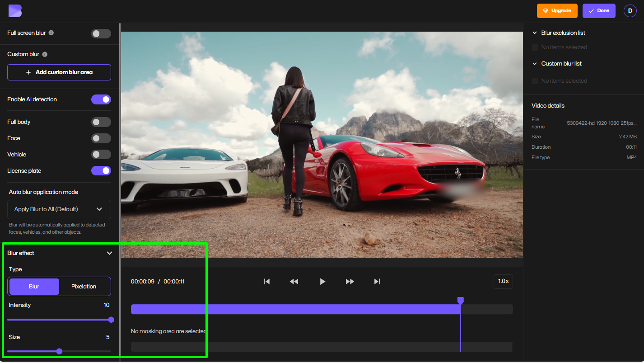Open the 1.0x playback speed control
This screenshot has height=363, width=644.
503,281
